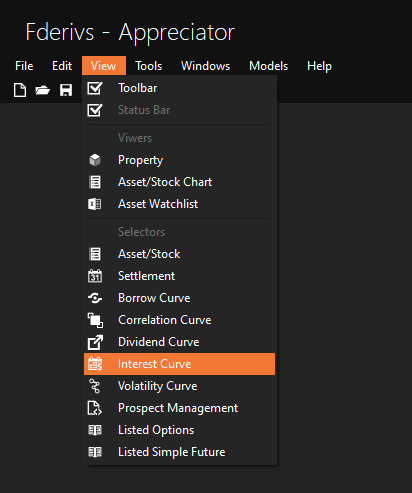Click the Listed Simple Future book icon
The image size is (412, 493).
(x=95, y=452)
